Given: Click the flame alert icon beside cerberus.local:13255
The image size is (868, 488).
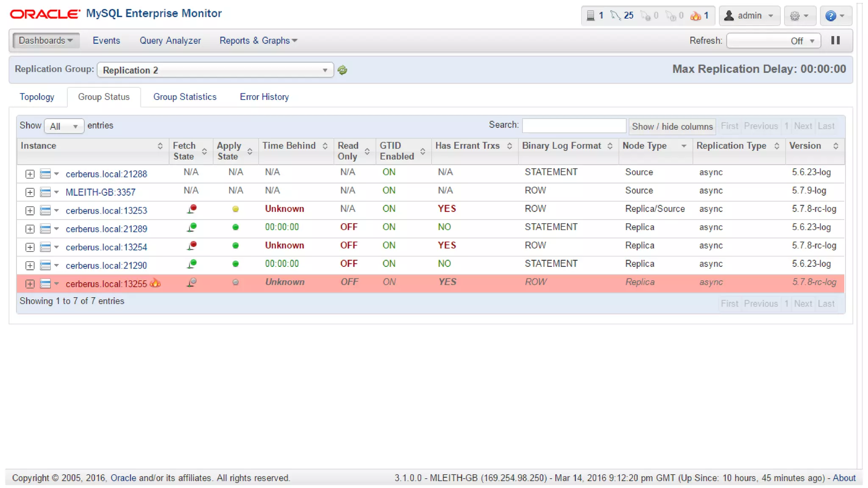Looking at the screenshot, I should [155, 283].
